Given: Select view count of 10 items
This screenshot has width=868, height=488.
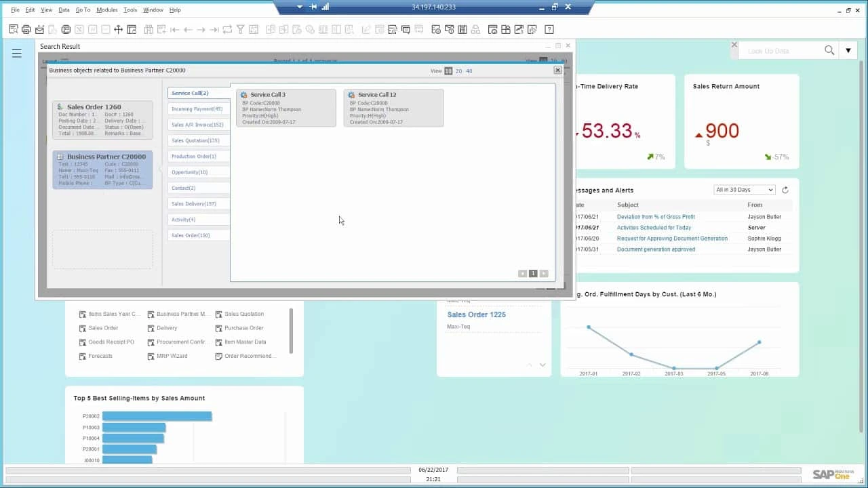Looking at the screenshot, I should point(448,71).
